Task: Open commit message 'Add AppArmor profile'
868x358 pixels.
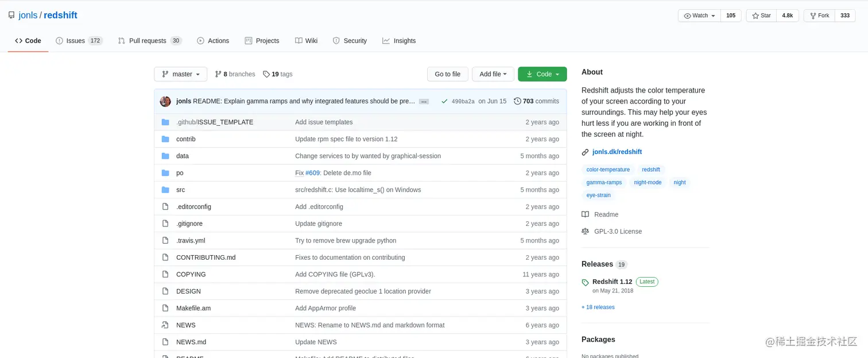Action: pos(325,309)
